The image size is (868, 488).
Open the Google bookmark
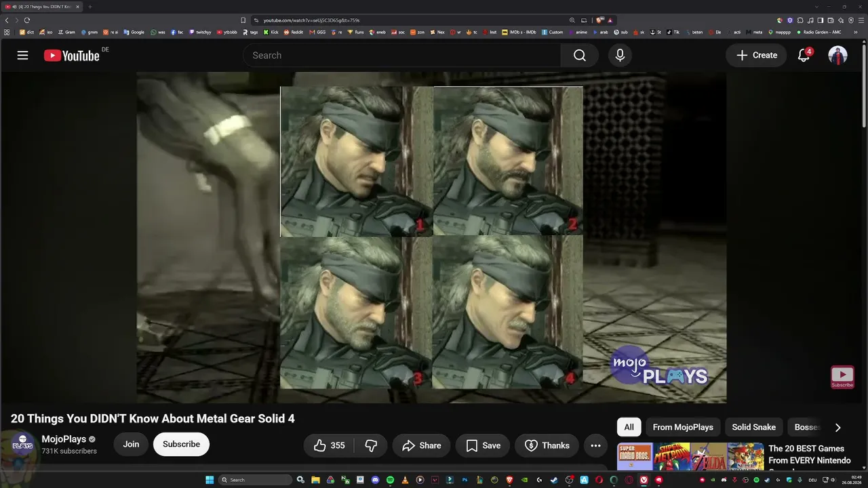pyautogui.click(x=134, y=32)
